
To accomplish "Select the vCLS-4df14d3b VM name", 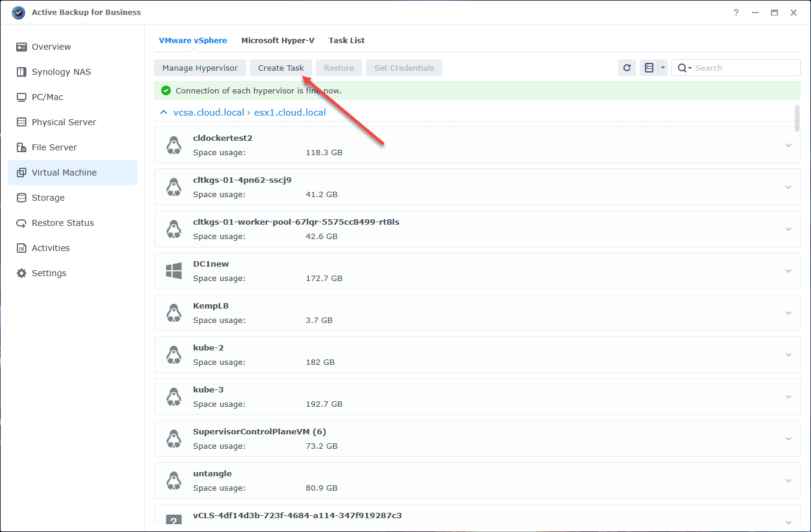I will [297, 515].
